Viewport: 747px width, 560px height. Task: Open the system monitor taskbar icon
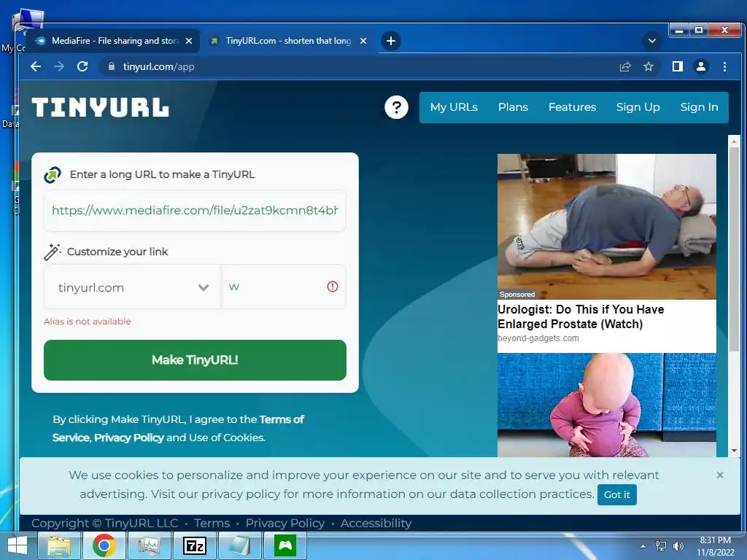pos(149,545)
